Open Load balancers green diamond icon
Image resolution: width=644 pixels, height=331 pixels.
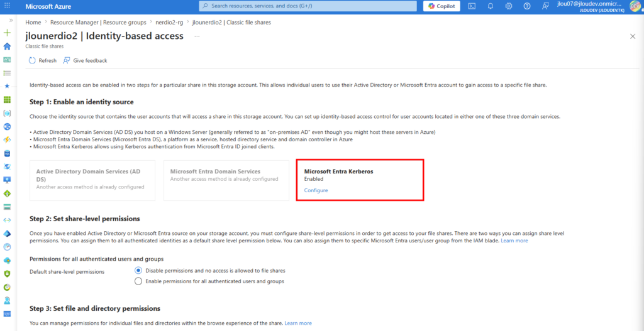point(7,193)
